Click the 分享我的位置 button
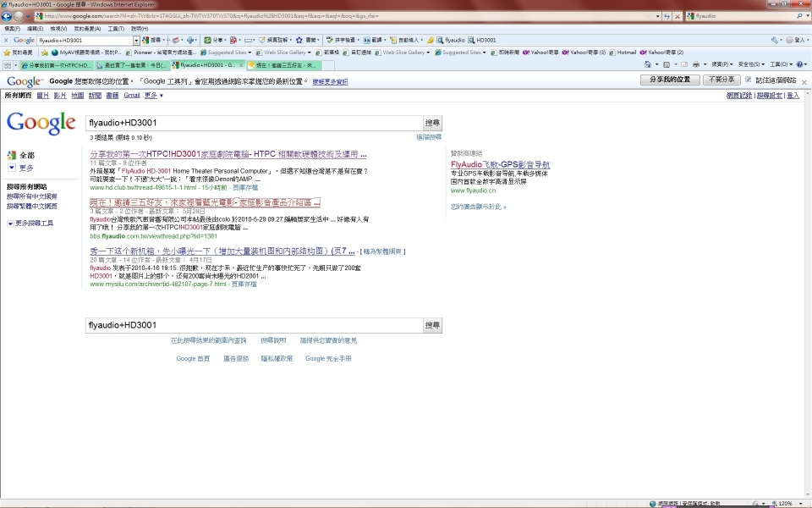Screen dimensions: 812x508 pyautogui.click(x=670, y=80)
